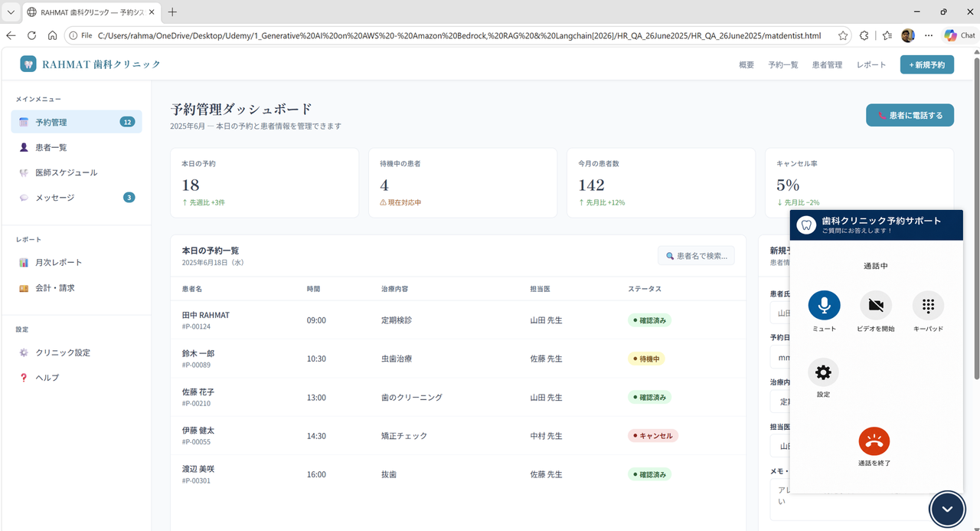The image size is (980, 531).
Task: Open メッセージ in the sidebar
Action: [77, 198]
